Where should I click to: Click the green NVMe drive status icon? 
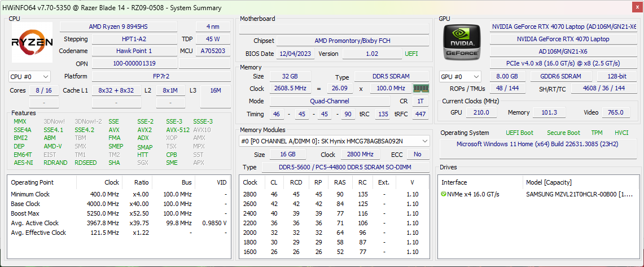444,194
